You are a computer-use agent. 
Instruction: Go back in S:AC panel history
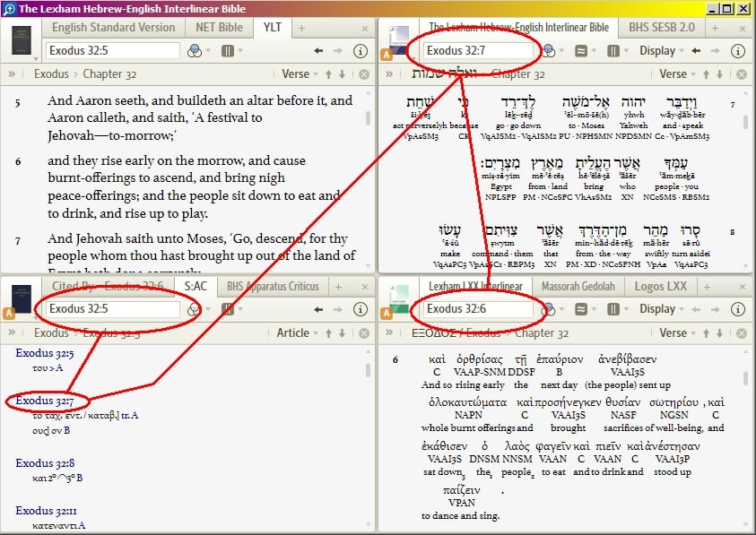pyautogui.click(x=318, y=309)
